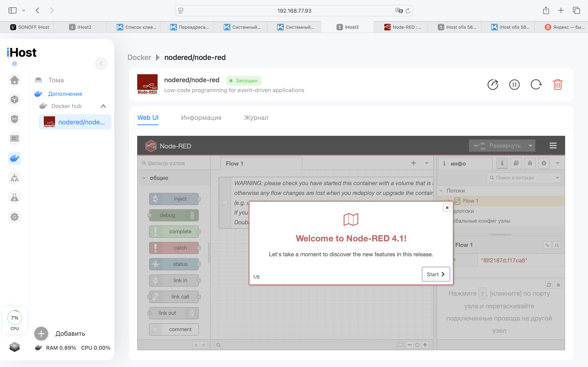588x367 pixels.
Task: Click the zoom in plus button
Action: pos(425,345)
